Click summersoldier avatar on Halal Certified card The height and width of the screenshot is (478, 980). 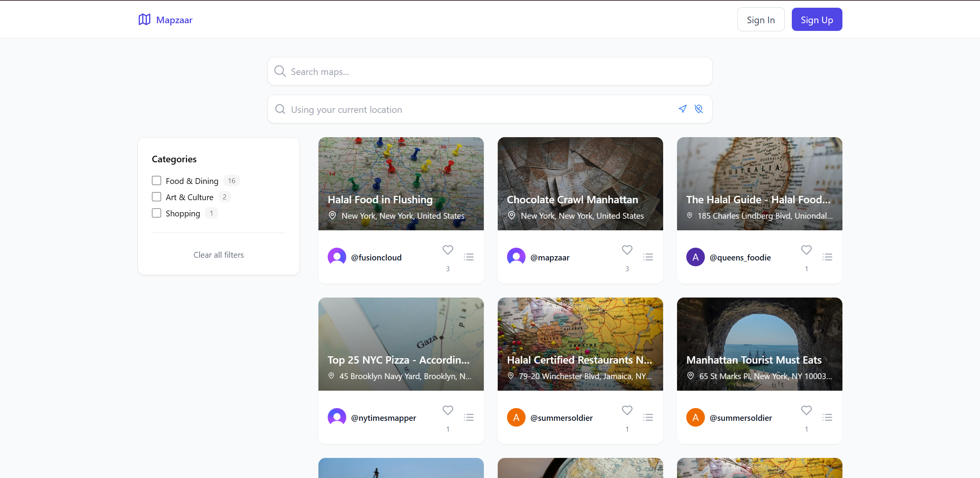516,417
